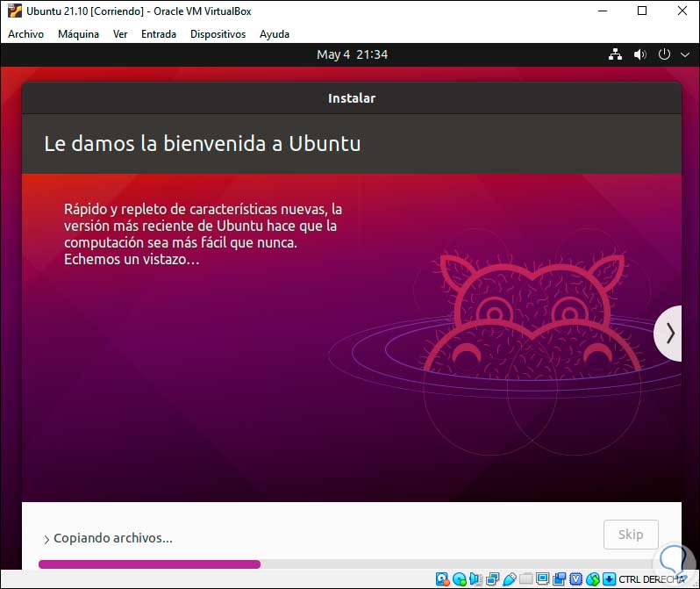The image size is (700, 589).
Task: Click the Ubuntu volume speaker icon
Action: pos(639,54)
